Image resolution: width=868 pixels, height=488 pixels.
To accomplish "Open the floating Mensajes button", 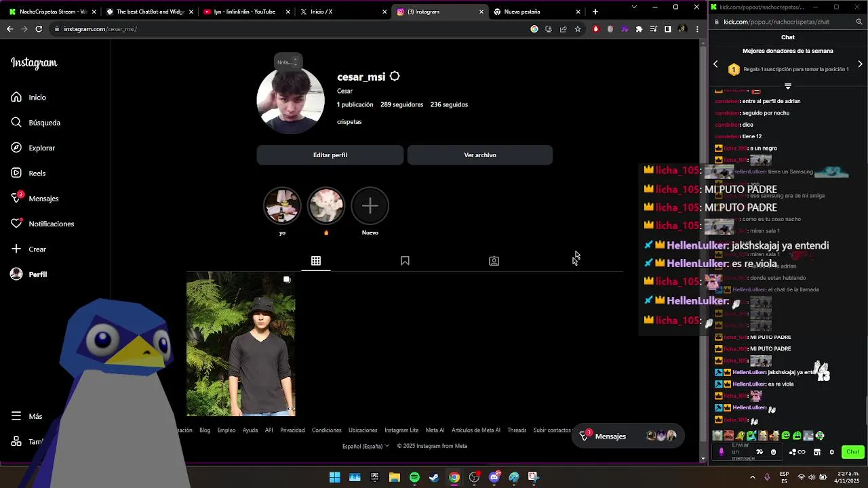I will pyautogui.click(x=627, y=436).
